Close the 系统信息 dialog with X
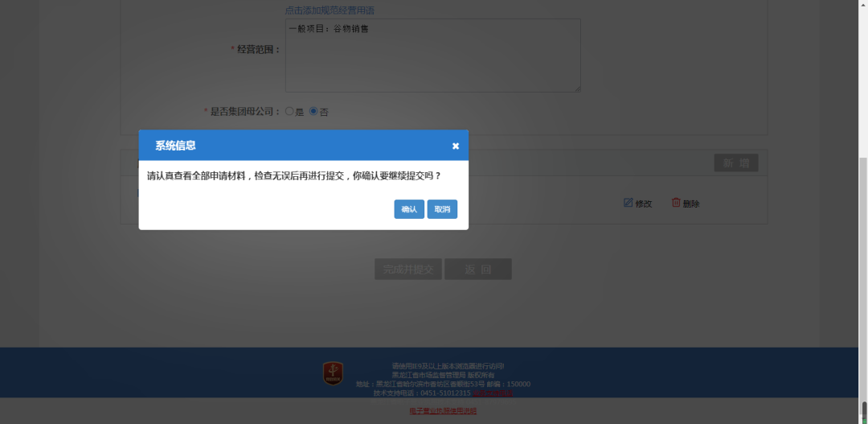 click(456, 146)
